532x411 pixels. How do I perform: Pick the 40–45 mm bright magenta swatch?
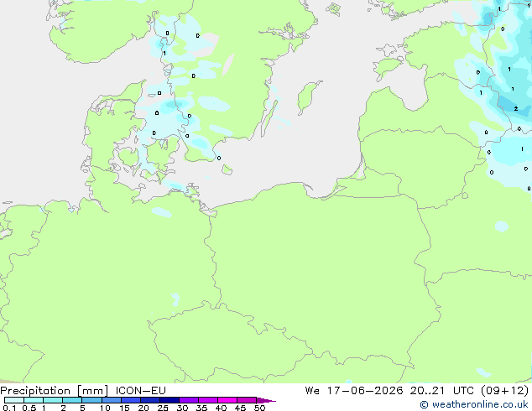point(227,400)
